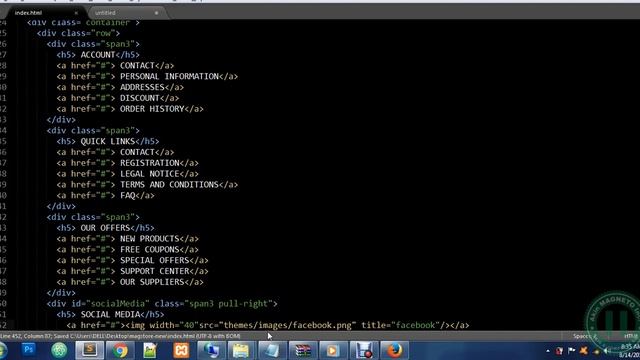This screenshot has height=360, width=640.
Task: Click the socialMedia id attribute value
Action: tap(118, 304)
